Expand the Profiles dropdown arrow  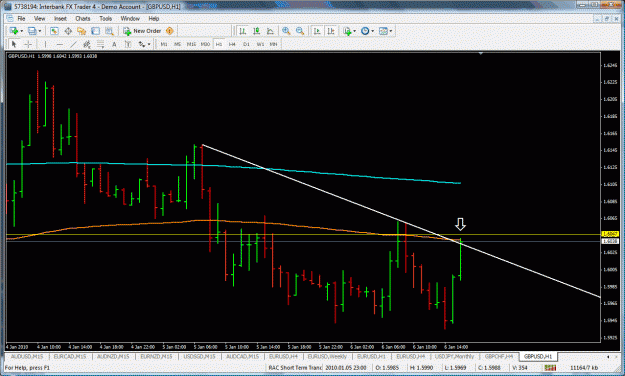40,31
